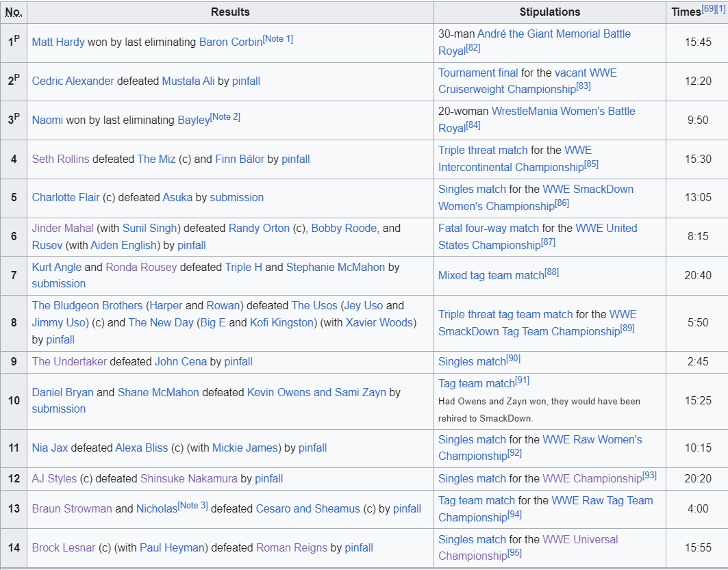Open the Jey Uso link
The height and width of the screenshot is (570, 728).
pos(364,306)
